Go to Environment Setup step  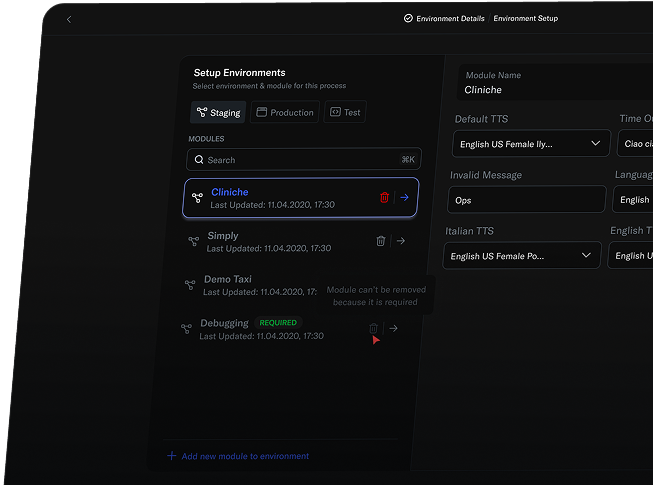[526, 19]
